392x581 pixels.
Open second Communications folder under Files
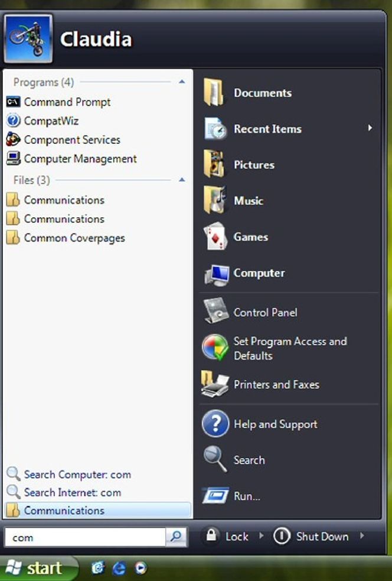point(55,219)
